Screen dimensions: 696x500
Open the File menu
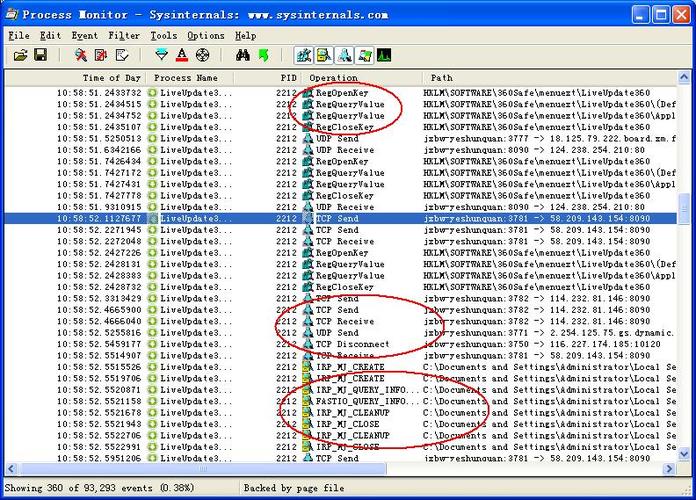19,36
